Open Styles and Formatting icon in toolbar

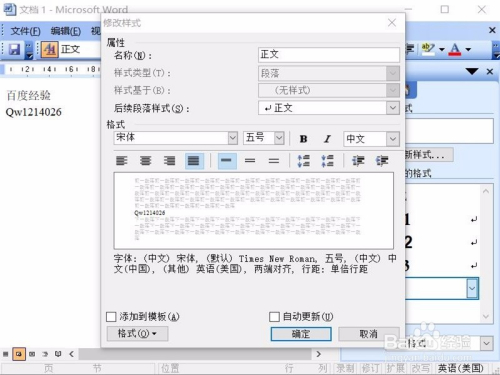tap(49, 49)
